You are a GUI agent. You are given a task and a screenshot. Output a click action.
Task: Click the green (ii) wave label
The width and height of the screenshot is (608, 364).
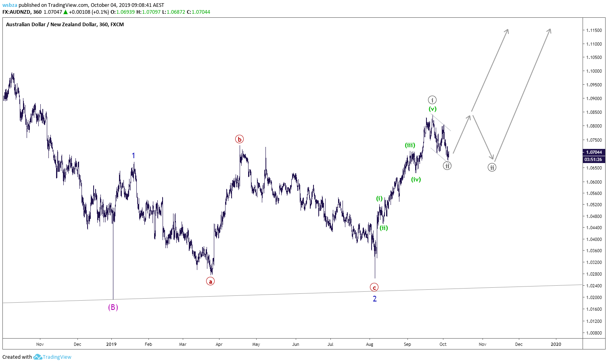[384, 228]
